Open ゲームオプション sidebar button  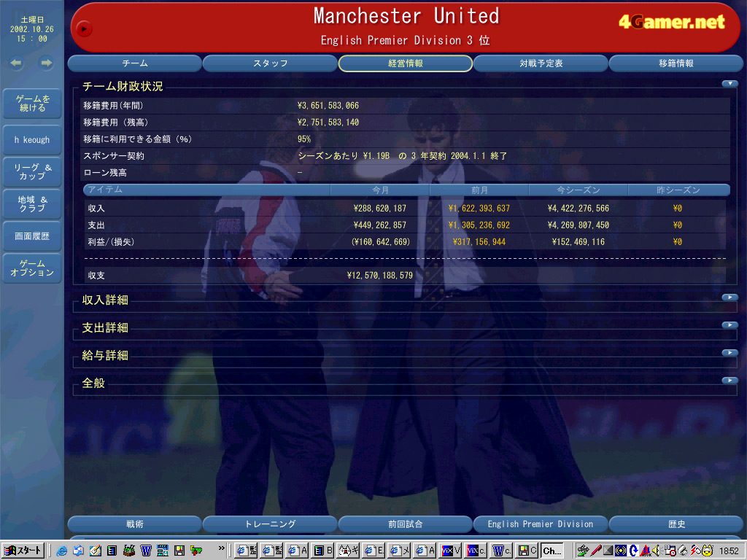(x=32, y=268)
